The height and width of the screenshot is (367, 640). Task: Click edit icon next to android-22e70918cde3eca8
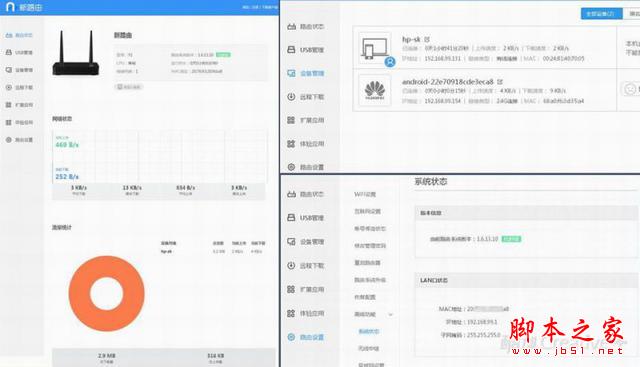[500, 82]
